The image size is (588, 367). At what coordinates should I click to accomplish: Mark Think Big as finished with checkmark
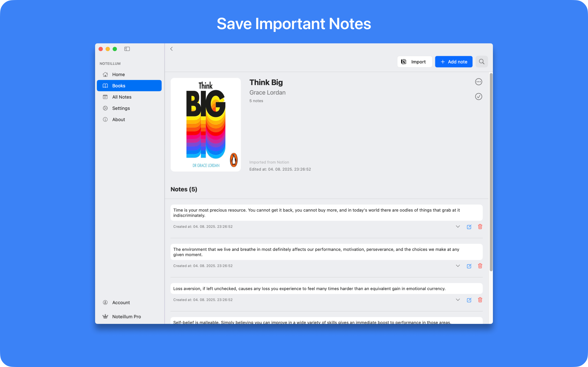(x=478, y=97)
